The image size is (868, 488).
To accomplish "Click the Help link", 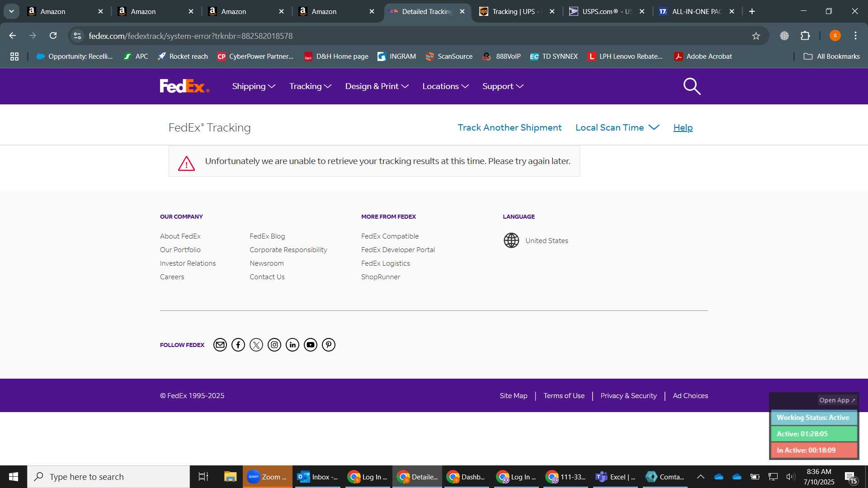I will [x=683, y=127].
